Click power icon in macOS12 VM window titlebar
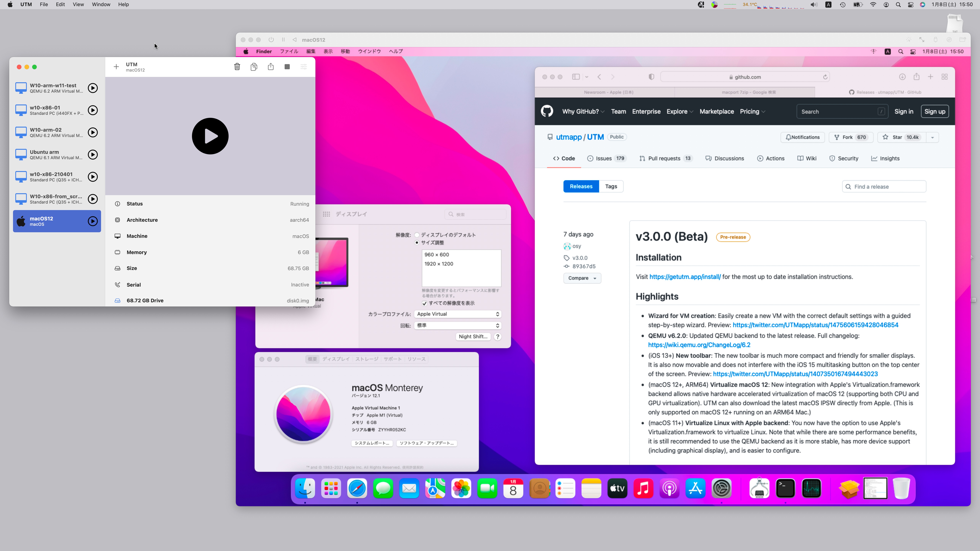Screen dimensions: 980x551 (271, 40)
